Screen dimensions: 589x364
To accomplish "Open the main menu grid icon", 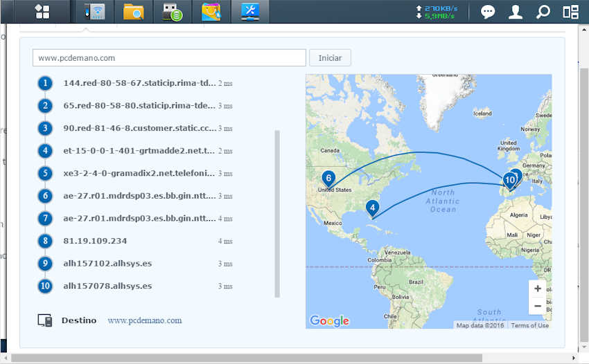I will 42,12.
